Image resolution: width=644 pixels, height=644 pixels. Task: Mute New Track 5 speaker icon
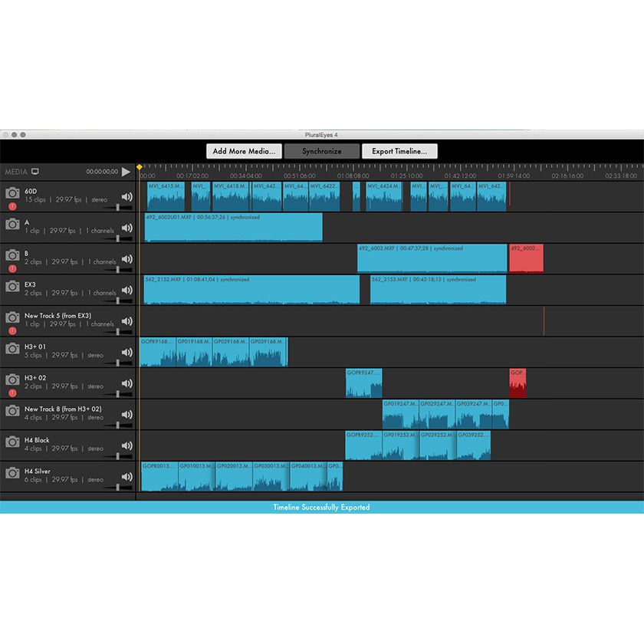[x=127, y=321]
